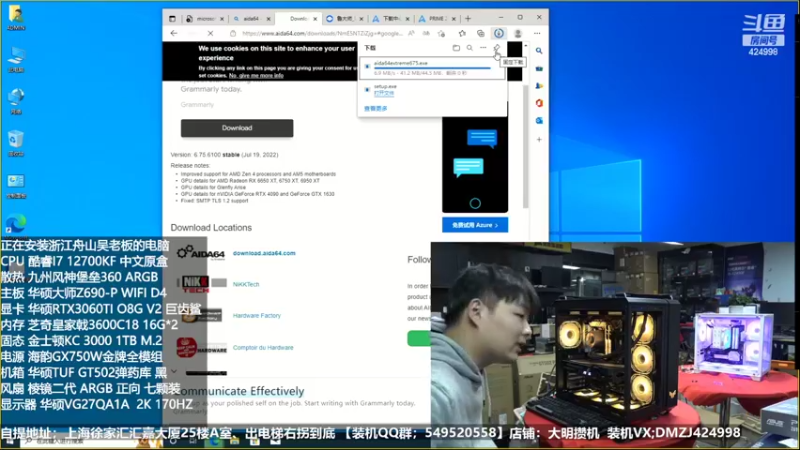This screenshot has height=450, width=800.
Task: Switch to the microsoft tab
Action: (205, 18)
